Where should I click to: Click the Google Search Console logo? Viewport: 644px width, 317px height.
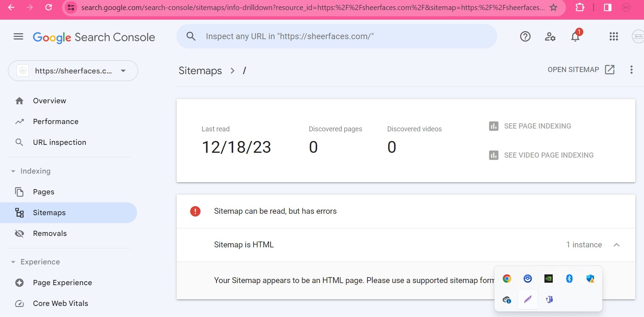pos(94,37)
